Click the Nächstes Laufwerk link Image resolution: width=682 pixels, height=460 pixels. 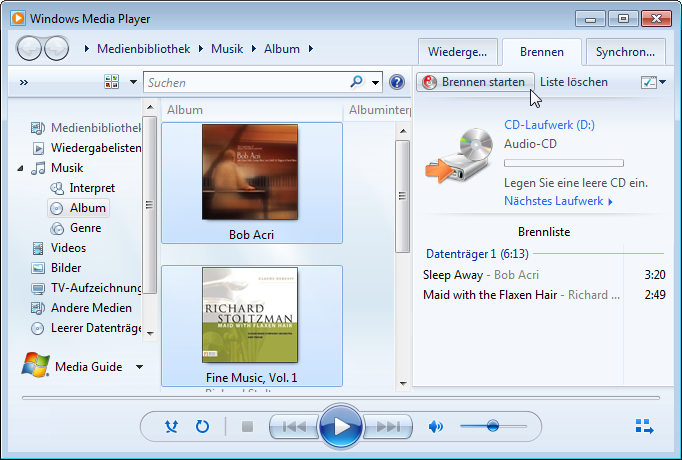point(558,201)
